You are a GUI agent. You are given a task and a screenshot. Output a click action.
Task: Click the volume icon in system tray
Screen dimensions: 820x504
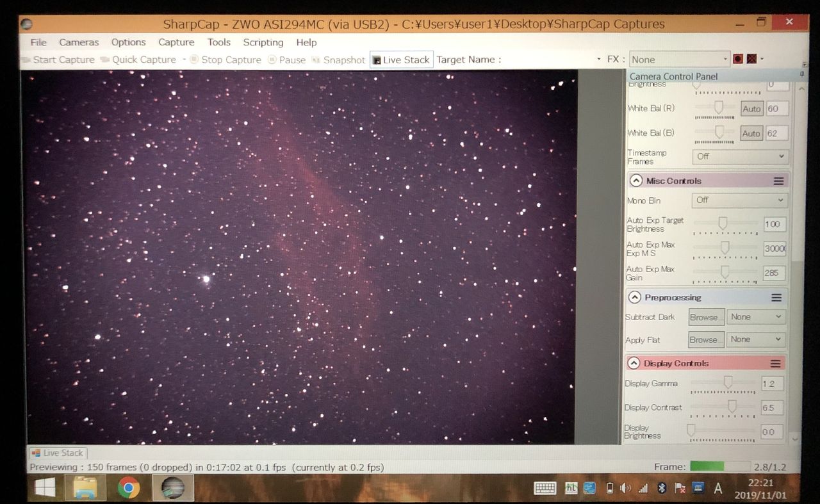click(626, 489)
